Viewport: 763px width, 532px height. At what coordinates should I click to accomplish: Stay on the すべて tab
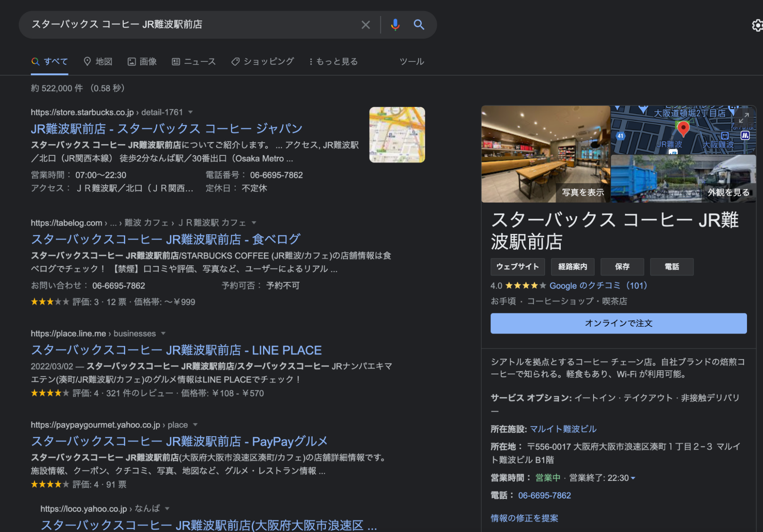[50, 61]
